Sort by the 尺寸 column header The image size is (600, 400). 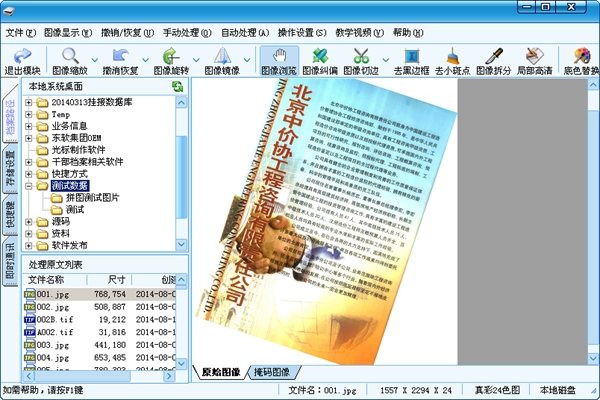[x=110, y=280]
